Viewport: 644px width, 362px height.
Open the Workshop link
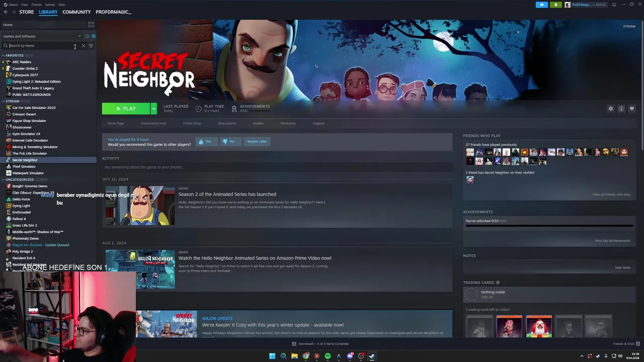pyautogui.click(x=288, y=123)
